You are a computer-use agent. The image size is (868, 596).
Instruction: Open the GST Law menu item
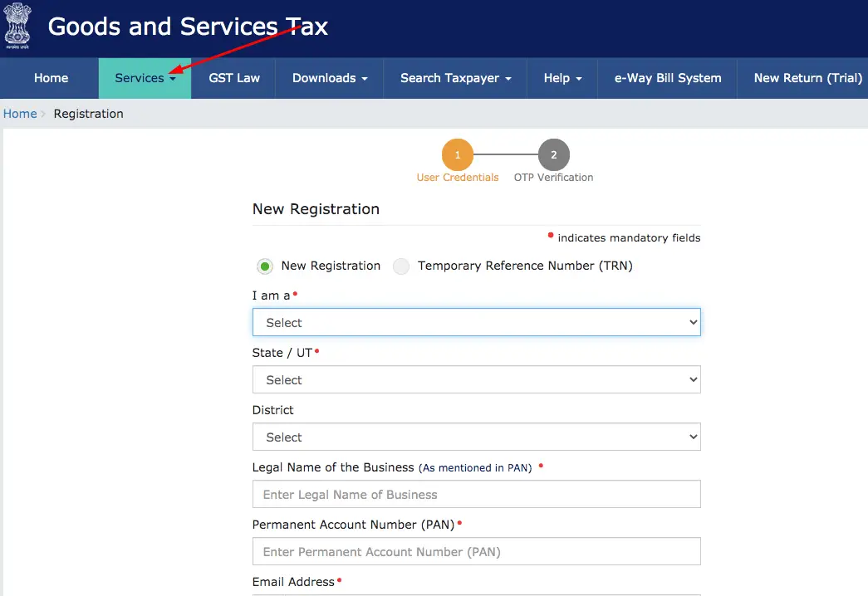pos(233,78)
